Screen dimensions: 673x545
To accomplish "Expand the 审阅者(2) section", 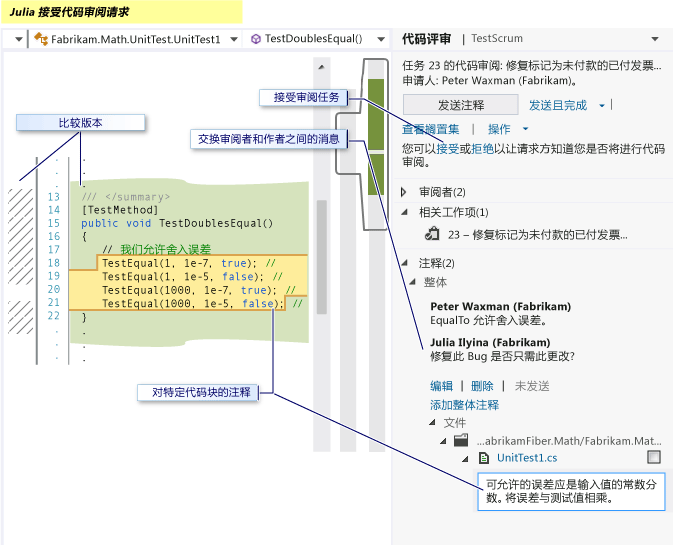I will (403, 192).
